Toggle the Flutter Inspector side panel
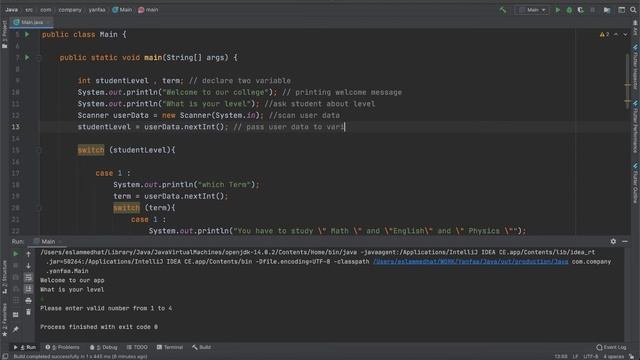Viewport: 640px width, 360px height. pyautogui.click(x=636, y=67)
